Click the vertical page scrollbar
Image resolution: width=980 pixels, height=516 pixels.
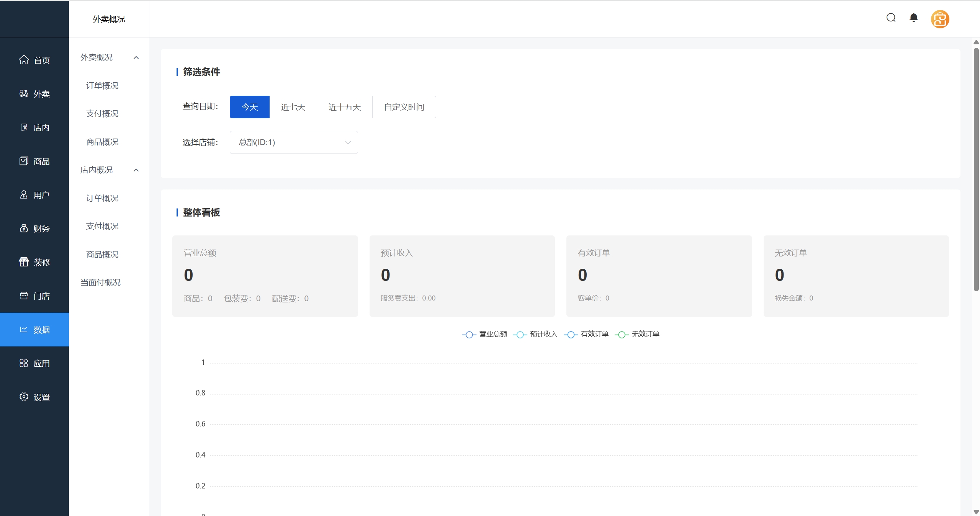click(x=976, y=168)
